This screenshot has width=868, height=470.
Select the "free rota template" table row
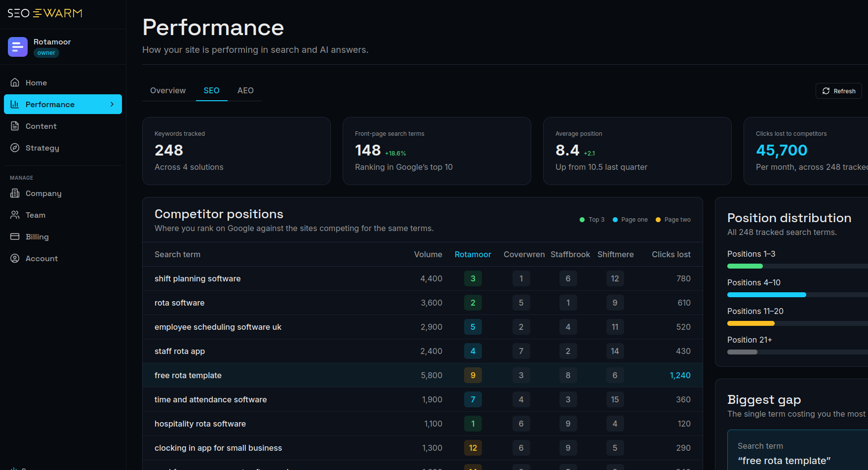(423, 375)
